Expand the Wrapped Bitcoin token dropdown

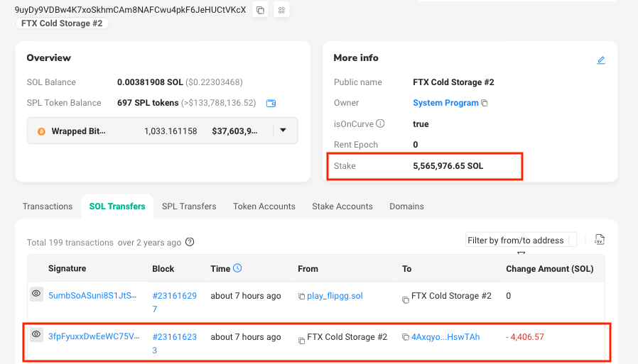click(283, 131)
